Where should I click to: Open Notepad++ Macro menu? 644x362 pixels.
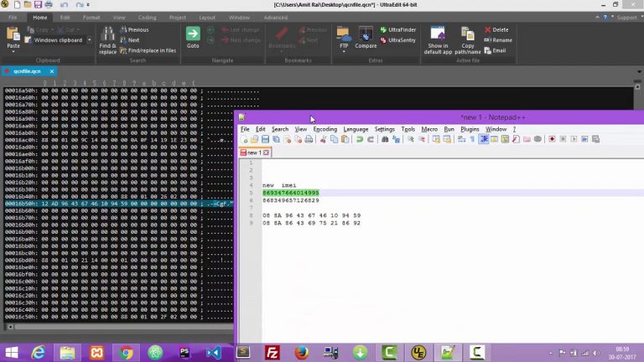pyautogui.click(x=429, y=129)
